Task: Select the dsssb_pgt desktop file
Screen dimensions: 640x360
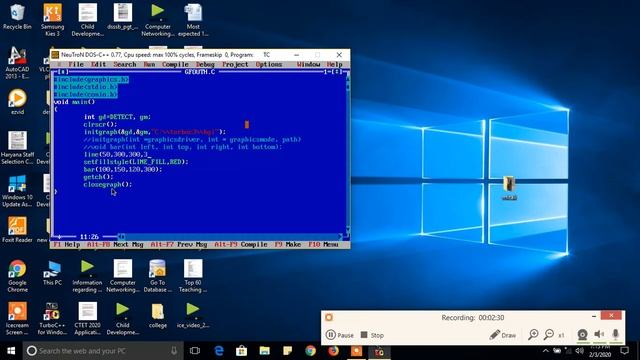Action: [122, 16]
